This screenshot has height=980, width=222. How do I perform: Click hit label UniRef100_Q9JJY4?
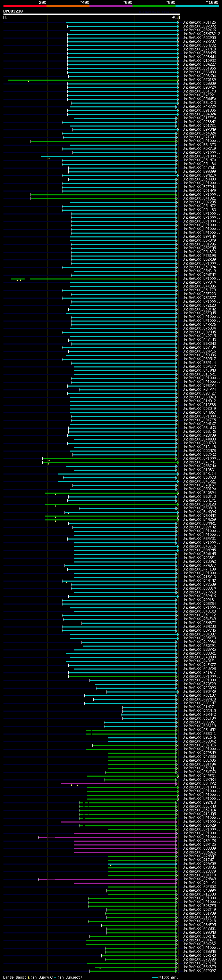point(199,883)
